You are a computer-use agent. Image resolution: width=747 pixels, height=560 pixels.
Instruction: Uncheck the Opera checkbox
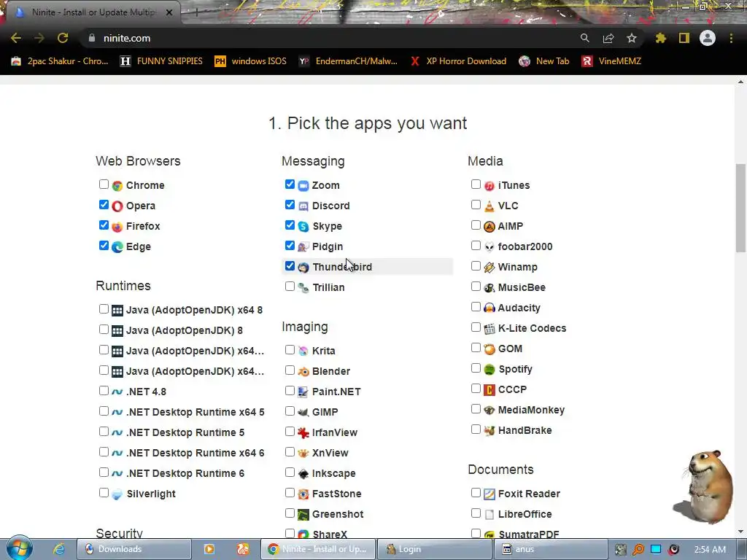[104, 205]
